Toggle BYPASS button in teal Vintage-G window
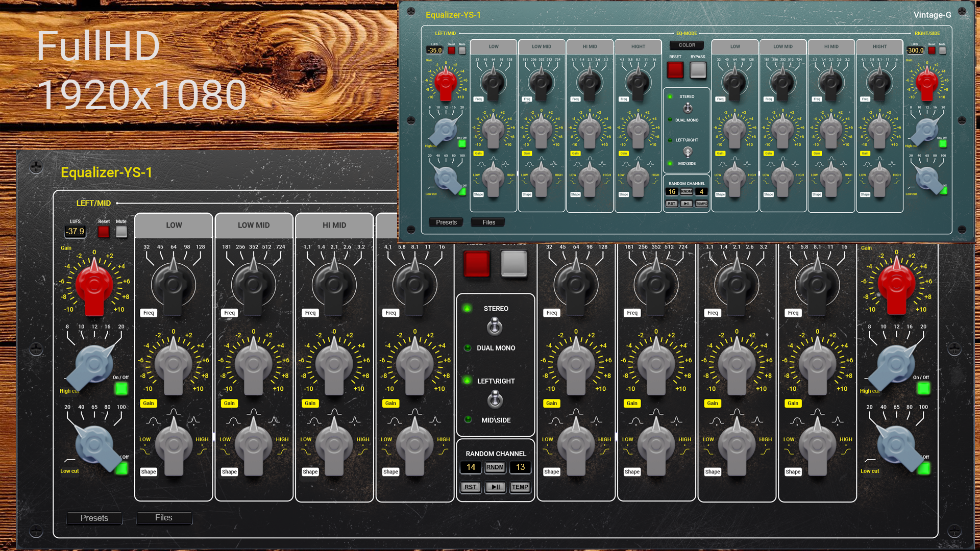The image size is (980, 551). coord(698,70)
